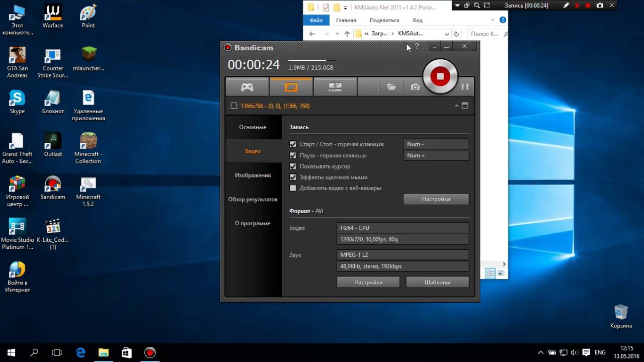Select Minecraft 1.5.2 desktop icon
The width and height of the screenshot is (644, 362).
coord(88,192)
